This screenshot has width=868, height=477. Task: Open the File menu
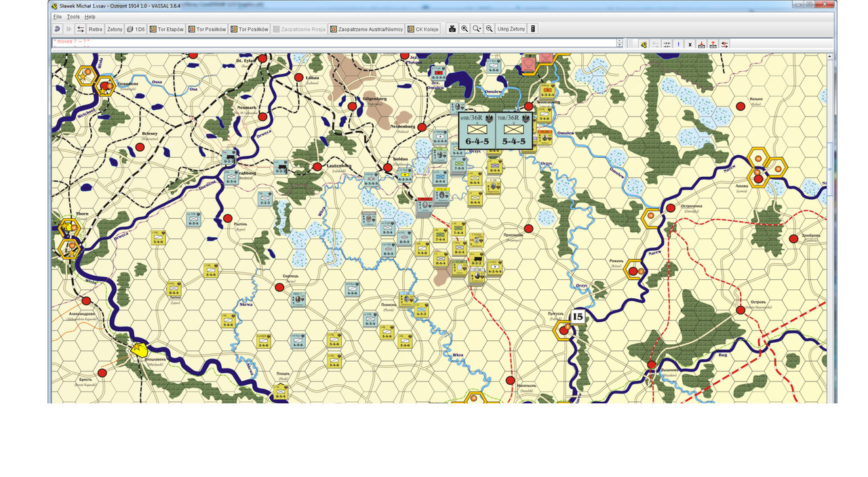(x=57, y=17)
